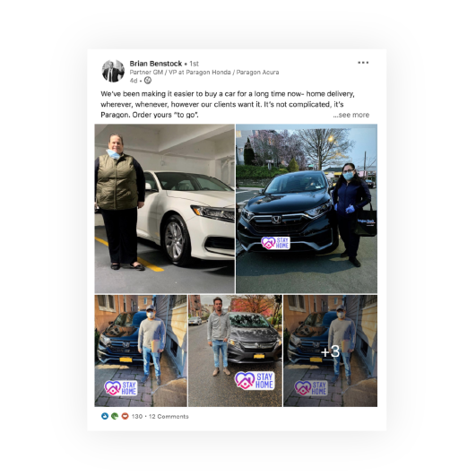The image size is (476, 476).
Task: Open bottom-left photo of man with blue Honda
Action: point(141,351)
